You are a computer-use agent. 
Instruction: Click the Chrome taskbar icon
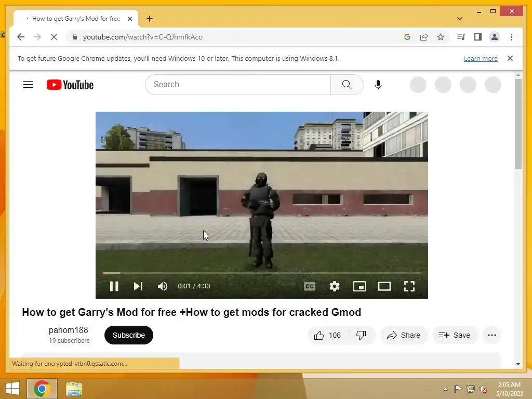click(42, 389)
